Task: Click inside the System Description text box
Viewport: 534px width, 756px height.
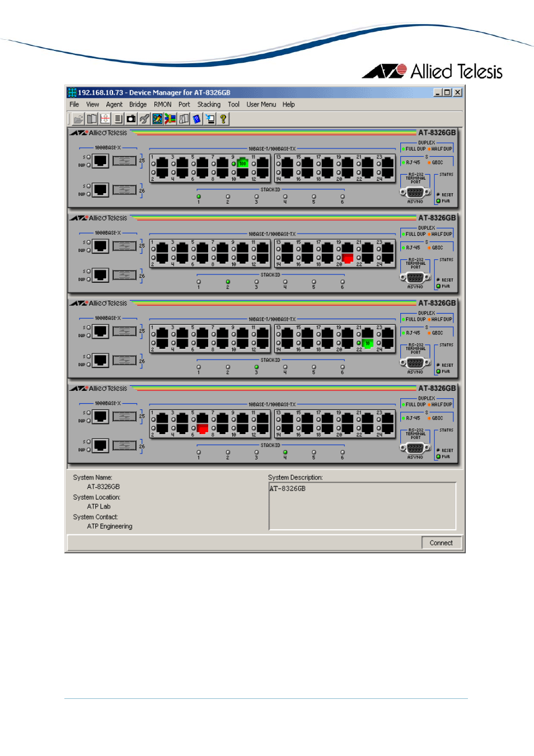Action: (362, 506)
